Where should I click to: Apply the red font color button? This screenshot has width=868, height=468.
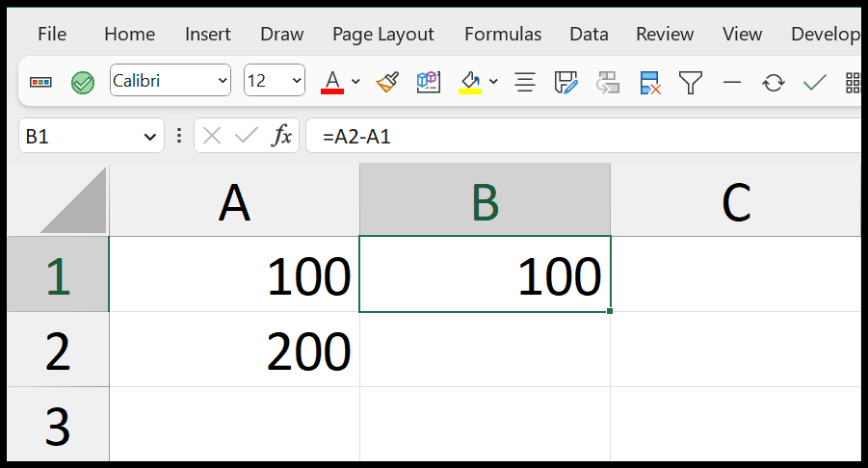[332, 83]
